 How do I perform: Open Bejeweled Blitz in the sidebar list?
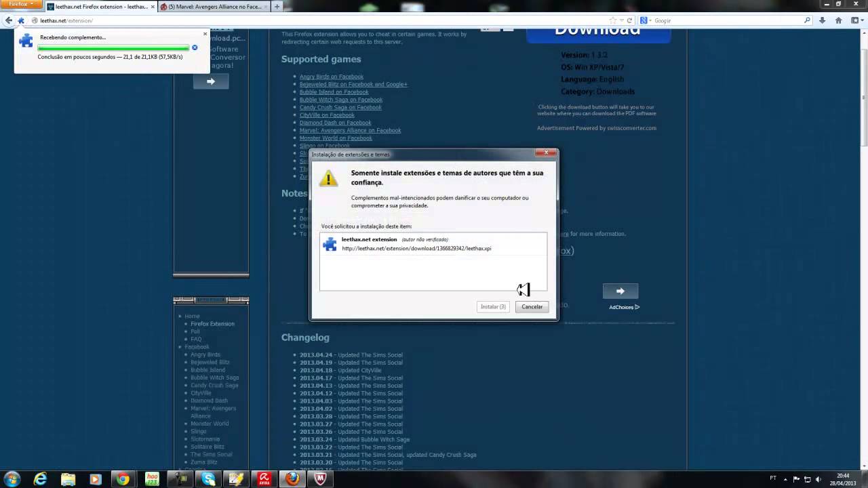pos(210,362)
